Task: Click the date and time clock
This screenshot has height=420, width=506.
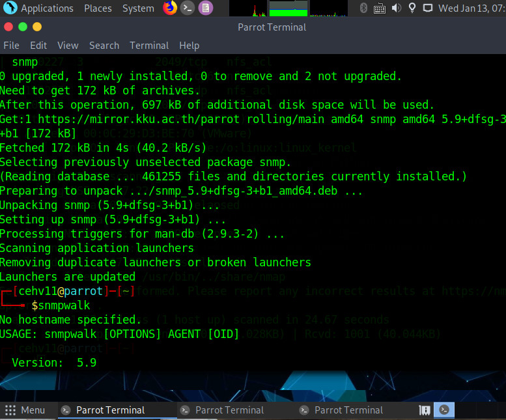Action: pos(471,8)
